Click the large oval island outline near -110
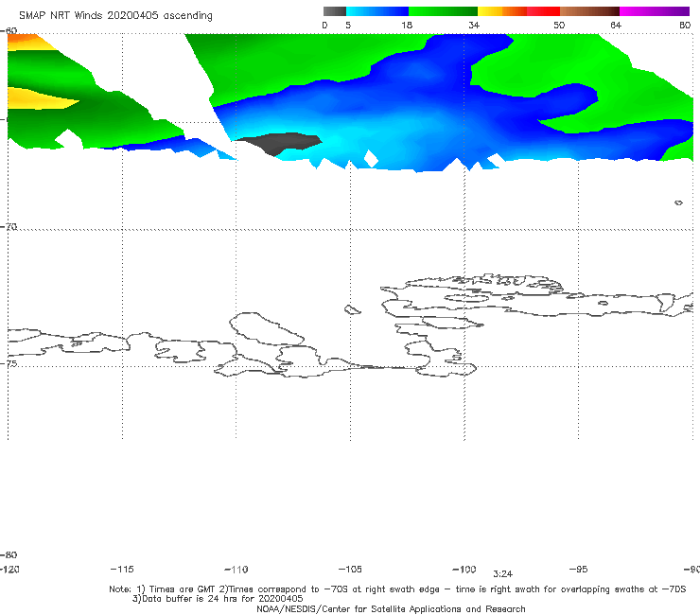The width and height of the screenshot is (700, 615). (x=267, y=328)
